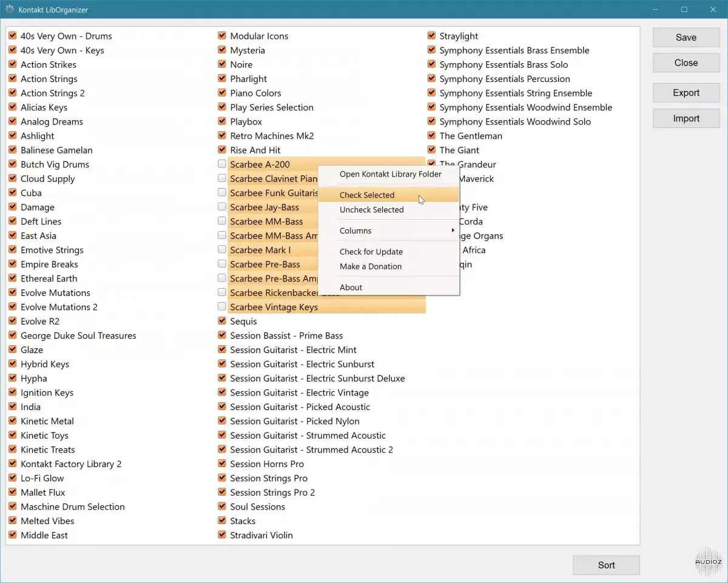Viewport: 728px width, 583px height.
Task: Click the Export button
Action: 686,93
